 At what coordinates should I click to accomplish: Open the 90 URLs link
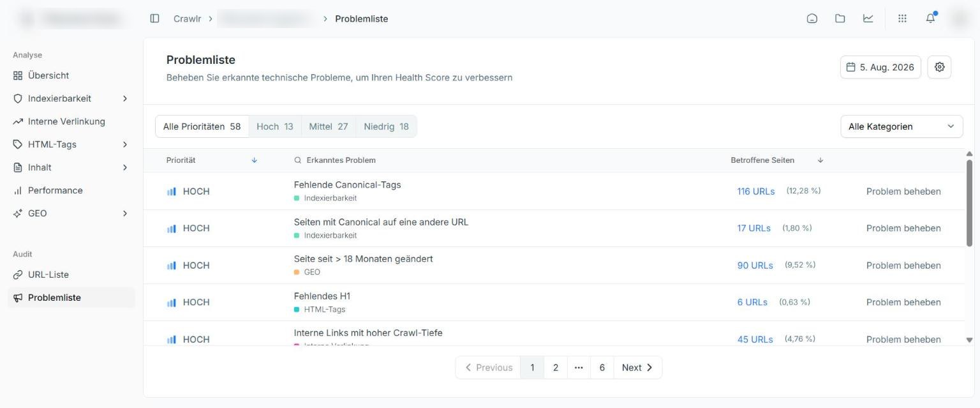[x=755, y=266]
